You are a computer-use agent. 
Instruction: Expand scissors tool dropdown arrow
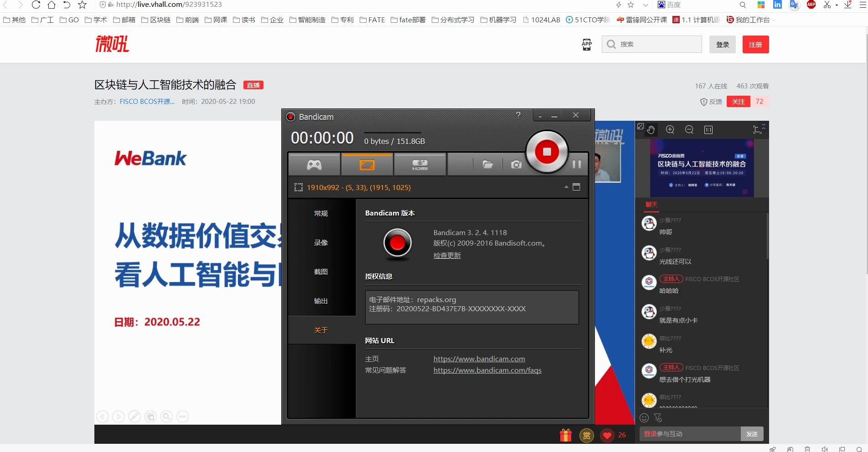pos(837,5)
